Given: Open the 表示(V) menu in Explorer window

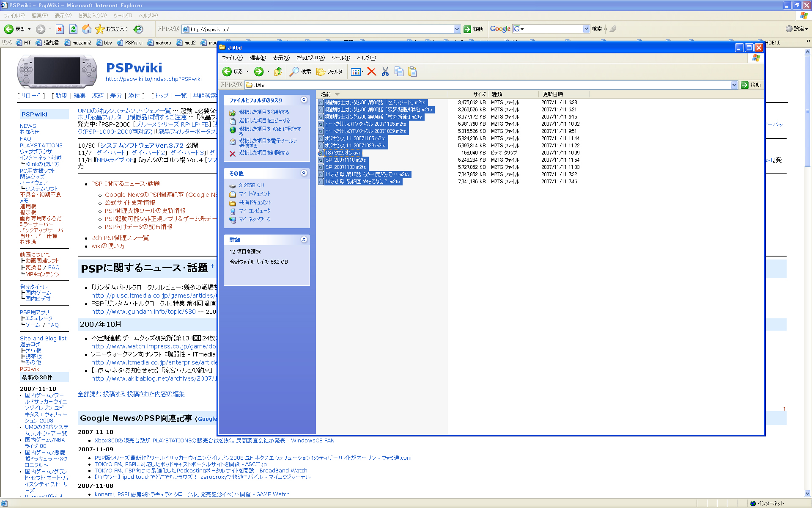Looking at the screenshot, I should (x=281, y=58).
